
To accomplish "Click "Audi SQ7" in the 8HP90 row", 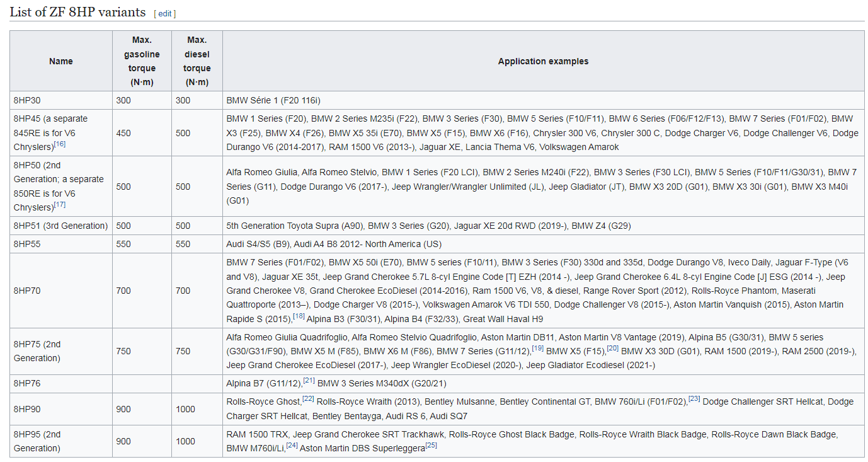I will (x=450, y=416).
